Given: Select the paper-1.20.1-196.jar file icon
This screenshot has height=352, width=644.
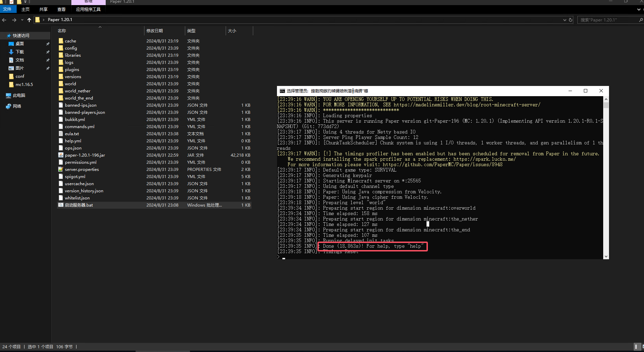Looking at the screenshot, I should point(61,155).
